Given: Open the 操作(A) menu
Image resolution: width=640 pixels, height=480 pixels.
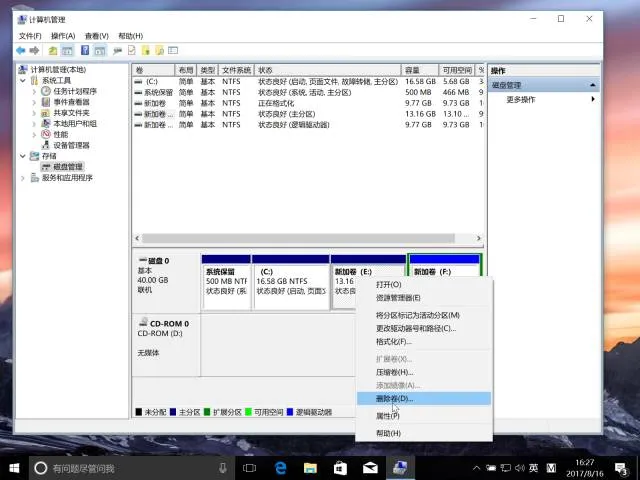Looking at the screenshot, I should pyautogui.click(x=63, y=36).
